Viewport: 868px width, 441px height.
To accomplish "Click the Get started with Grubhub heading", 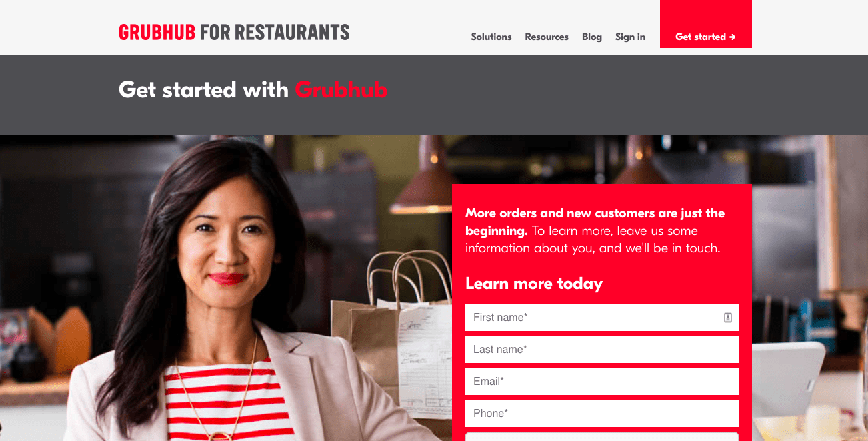I will tap(253, 89).
